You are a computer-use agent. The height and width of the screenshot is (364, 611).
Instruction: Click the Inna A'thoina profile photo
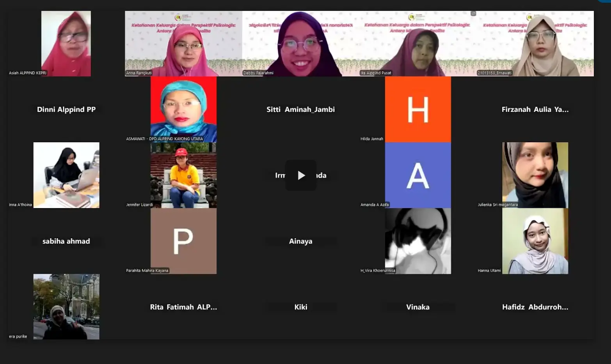66,175
